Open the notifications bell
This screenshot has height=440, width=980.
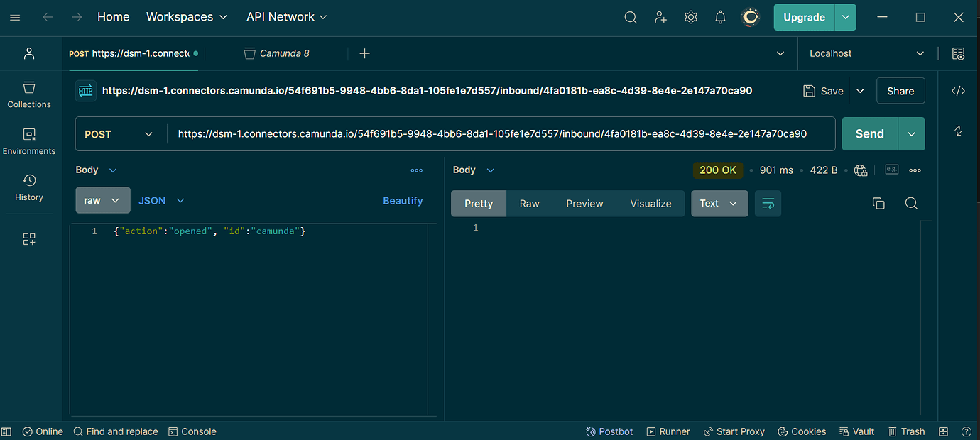(720, 17)
